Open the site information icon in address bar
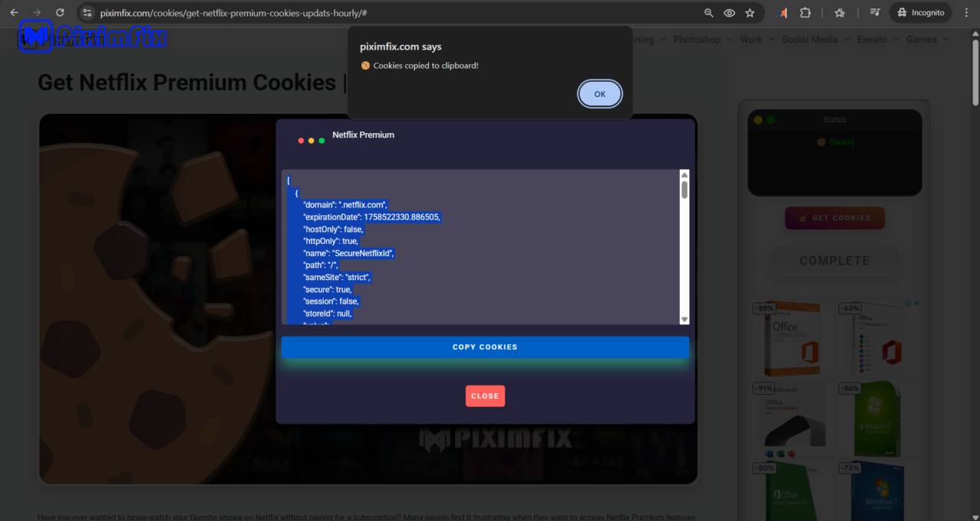 tap(87, 13)
